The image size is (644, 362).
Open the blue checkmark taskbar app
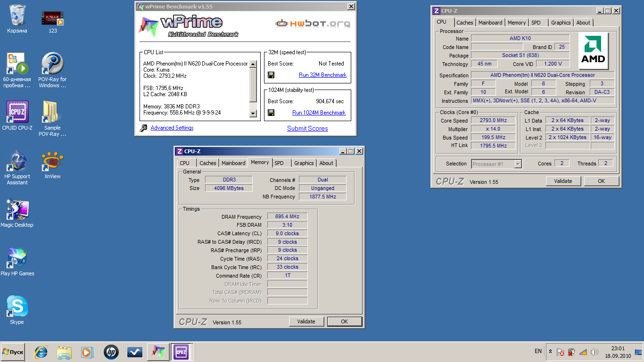[135, 352]
